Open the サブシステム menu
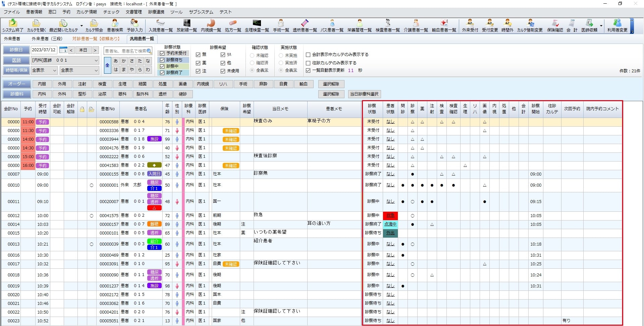644x326 pixels. tap(201, 12)
